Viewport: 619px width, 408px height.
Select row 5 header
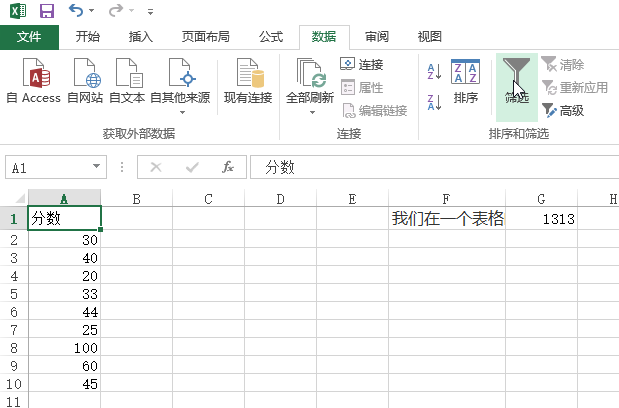pyautogui.click(x=14, y=294)
